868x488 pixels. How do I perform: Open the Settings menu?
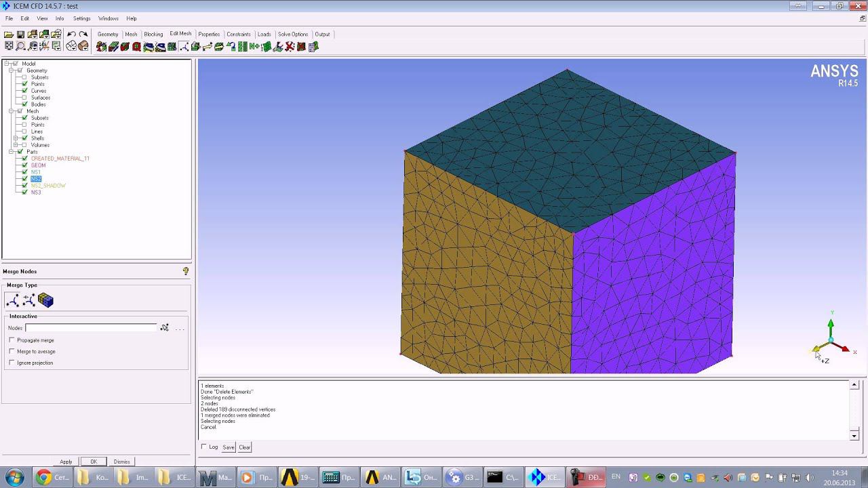pyautogui.click(x=81, y=18)
